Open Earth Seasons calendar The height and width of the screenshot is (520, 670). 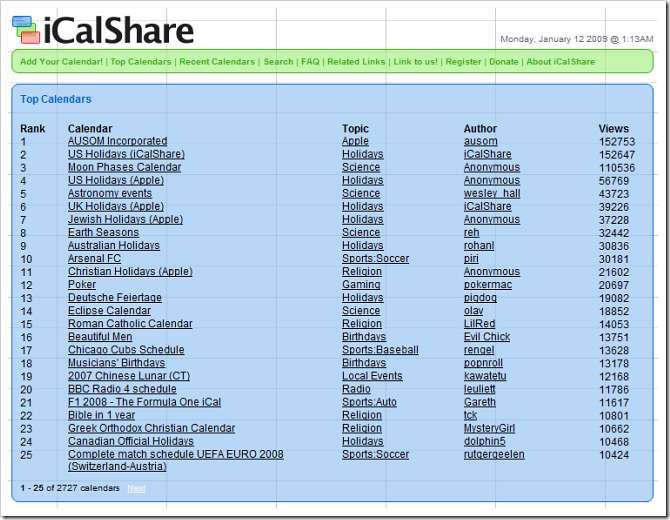click(x=103, y=232)
